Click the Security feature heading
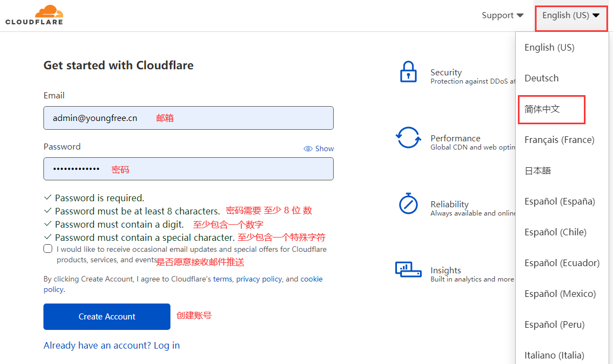Viewport: 613px width, 364px height. pos(446,73)
